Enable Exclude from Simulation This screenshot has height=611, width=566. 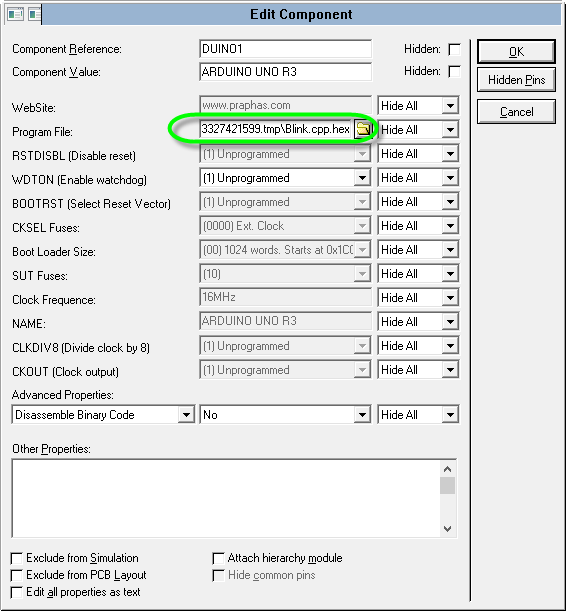click(x=17, y=558)
